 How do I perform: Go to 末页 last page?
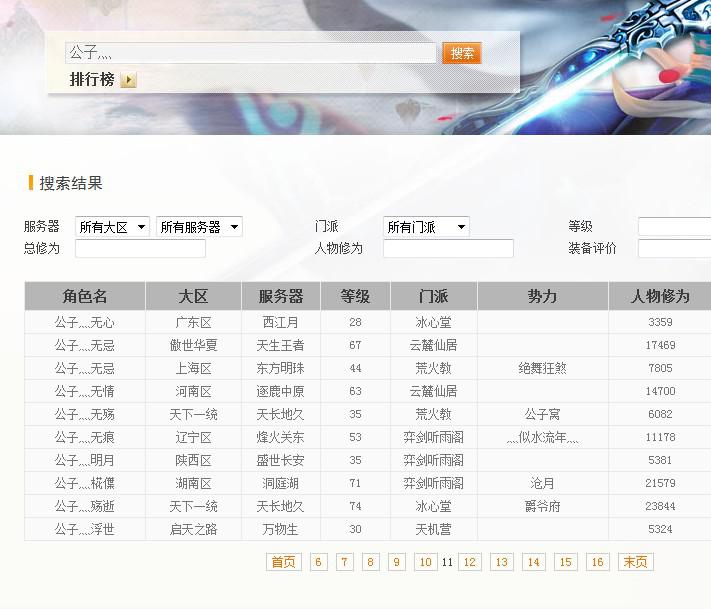[x=635, y=562]
